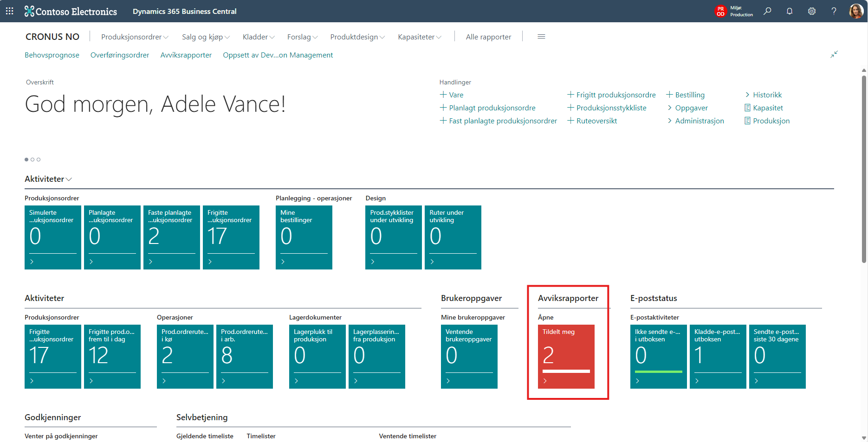Select the third headline carousel dot
The height and width of the screenshot is (442, 868).
click(x=39, y=160)
